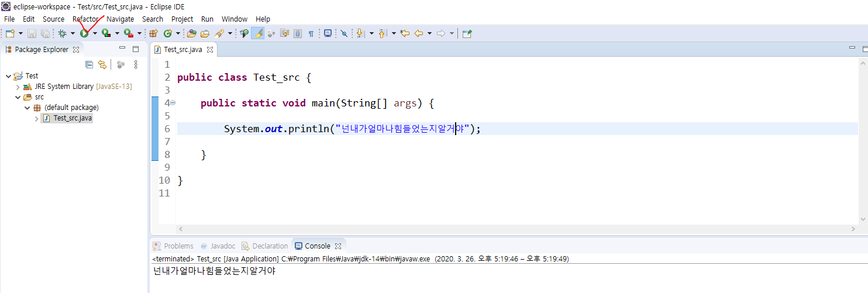Click the monitor terminal toolbar icon
Screen dimensions: 868x293
point(328,33)
